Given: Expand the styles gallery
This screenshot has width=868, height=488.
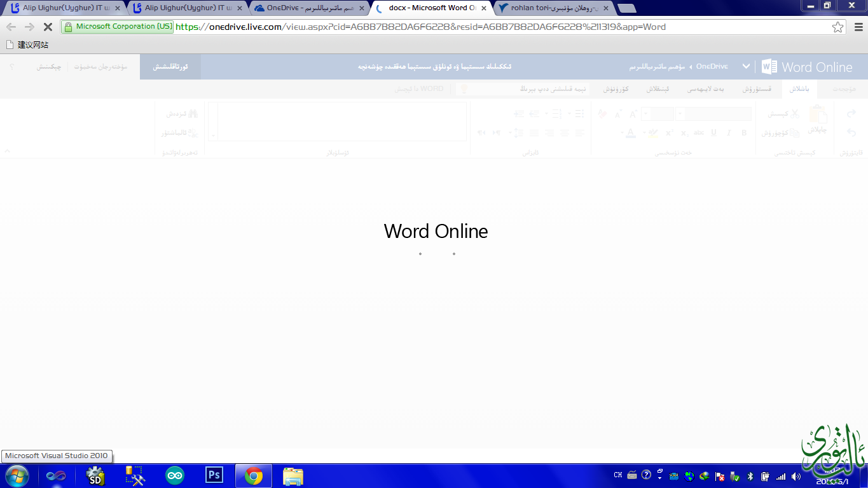Looking at the screenshot, I should click(x=213, y=136).
